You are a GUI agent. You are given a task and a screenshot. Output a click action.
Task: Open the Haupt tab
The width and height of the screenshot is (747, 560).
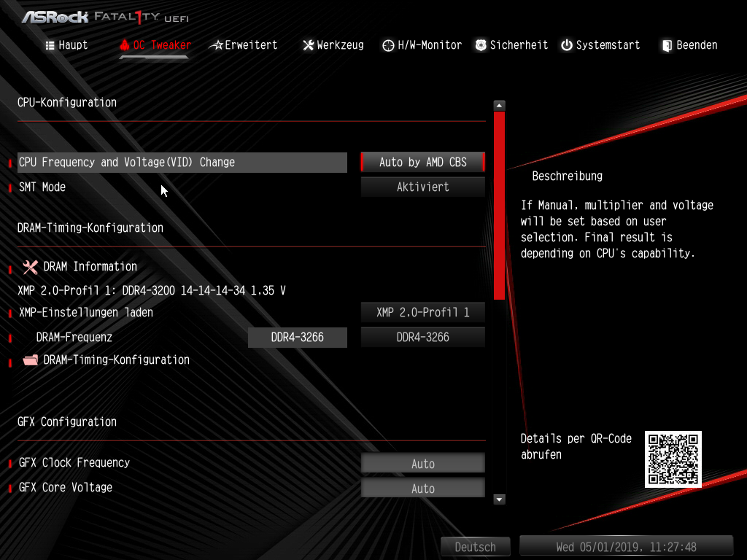click(x=66, y=45)
